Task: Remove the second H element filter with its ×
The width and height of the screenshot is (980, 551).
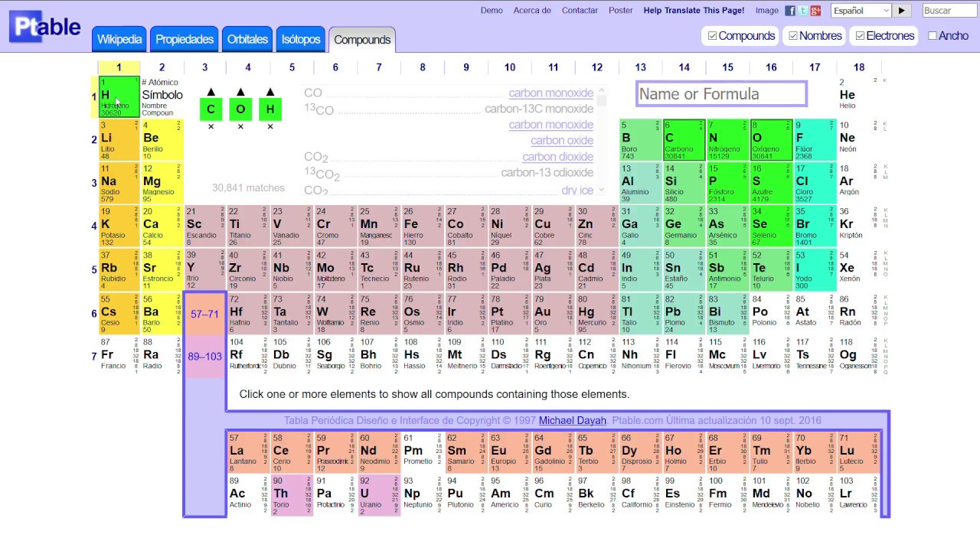Action: [270, 127]
